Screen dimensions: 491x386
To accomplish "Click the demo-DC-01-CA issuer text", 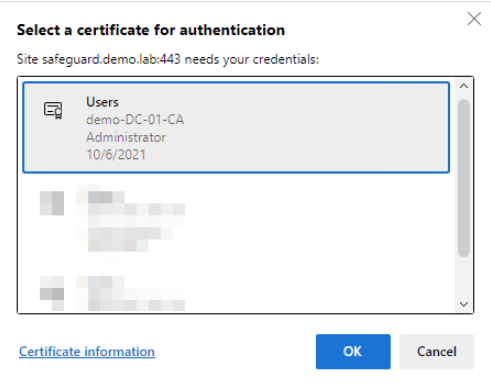I will click(x=135, y=120).
